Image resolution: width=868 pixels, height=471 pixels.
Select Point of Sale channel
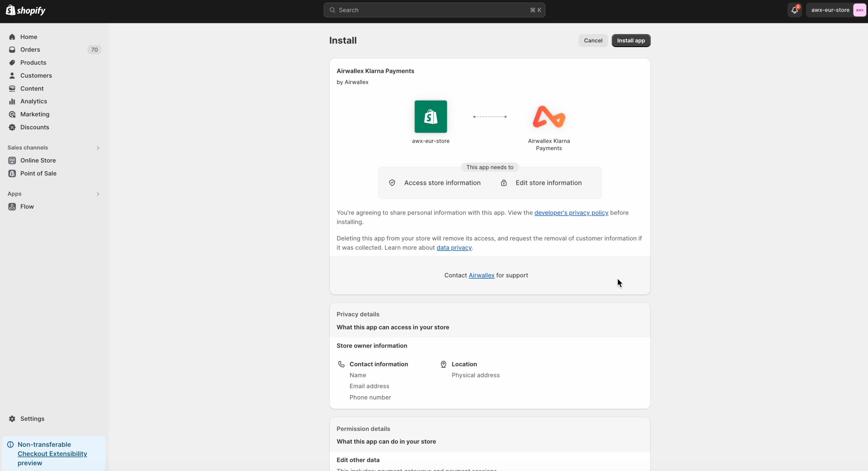(38, 173)
